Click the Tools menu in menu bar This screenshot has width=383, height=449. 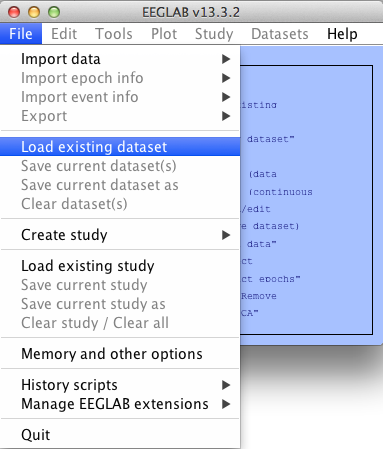(x=114, y=34)
